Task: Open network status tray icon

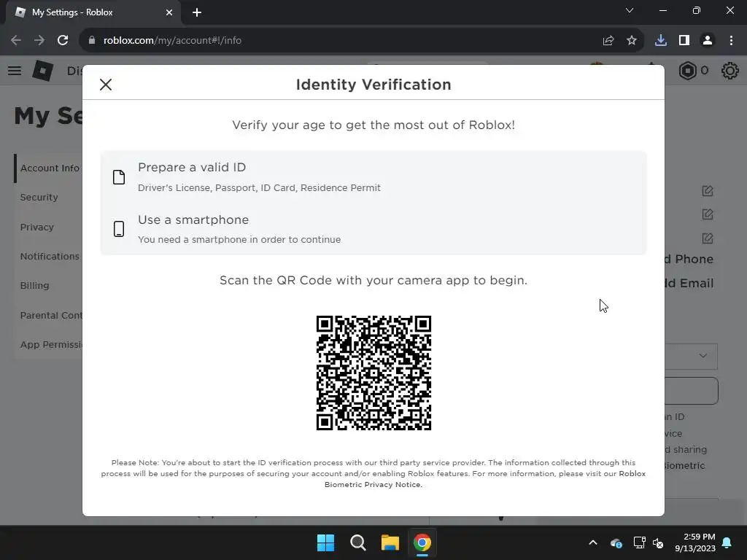Action: coord(639,542)
